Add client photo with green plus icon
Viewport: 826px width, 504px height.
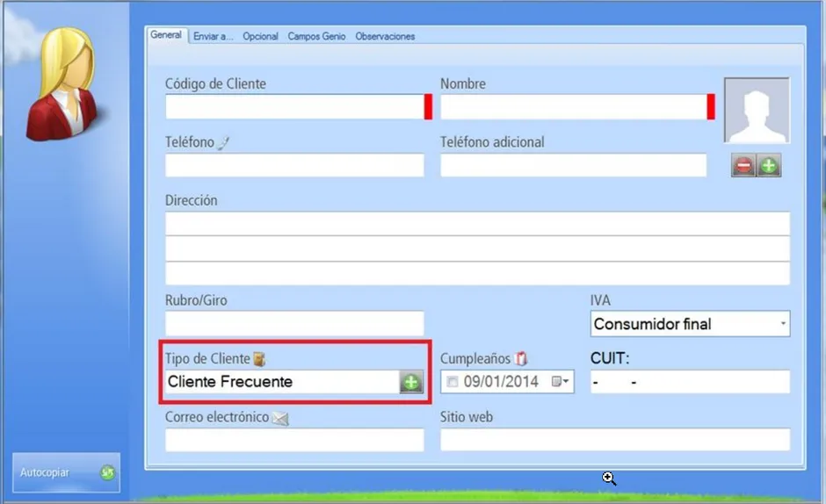pyautogui.click(x=769, y=166)
